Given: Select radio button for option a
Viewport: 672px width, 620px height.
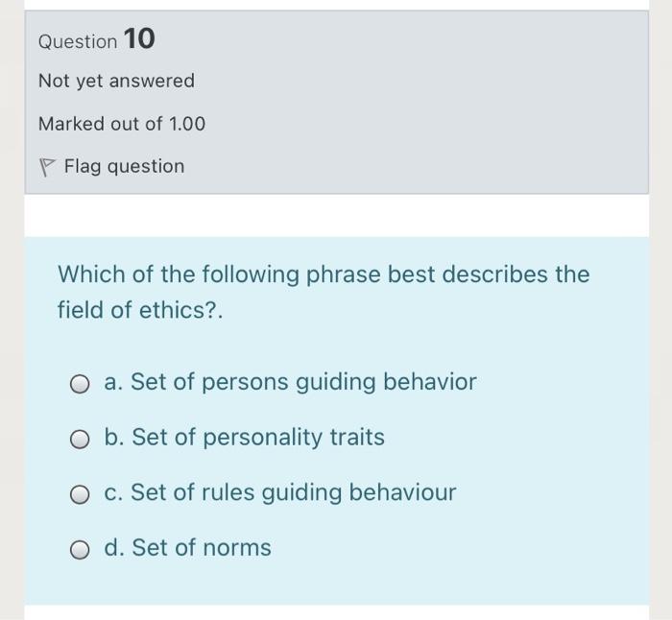Looking at the screenshot, I should pyautogui.click(x=81, y=384).
